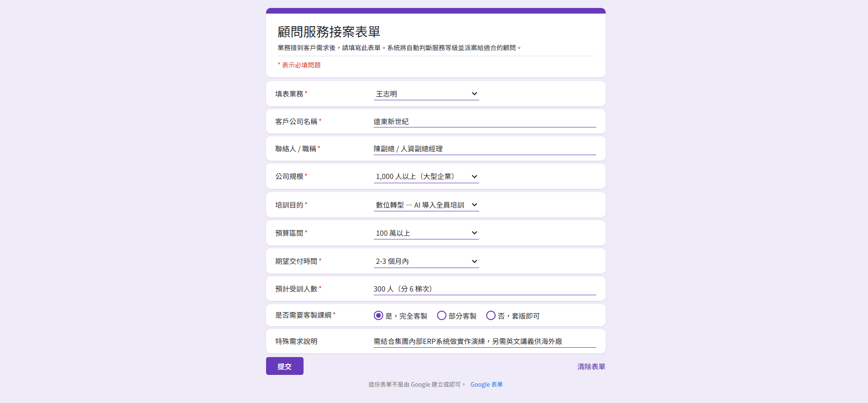Screen dimensions: 868x403
Task: Click the 客戶公司名稱 field with 遠東新世紀
Action: click(485, 121)
